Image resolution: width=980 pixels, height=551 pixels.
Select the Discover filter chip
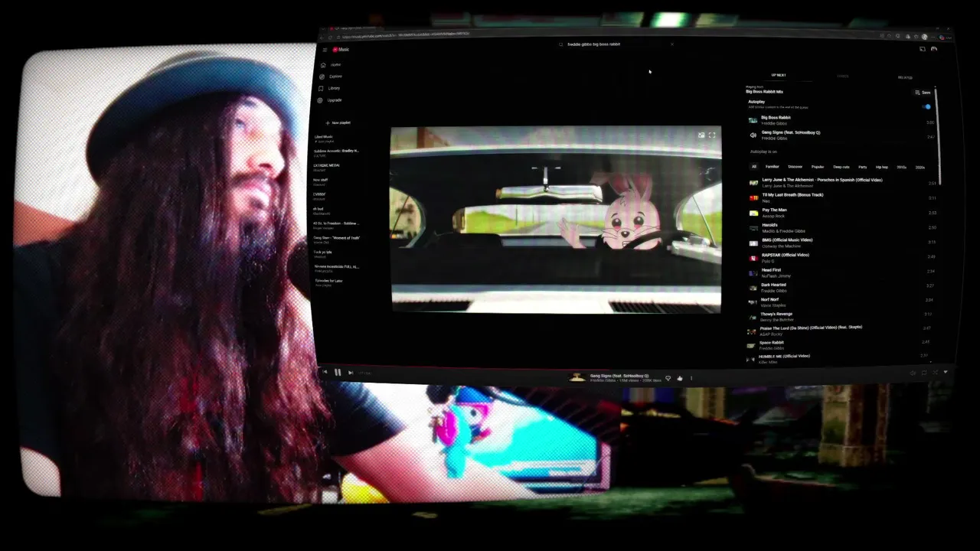[795, 167]
